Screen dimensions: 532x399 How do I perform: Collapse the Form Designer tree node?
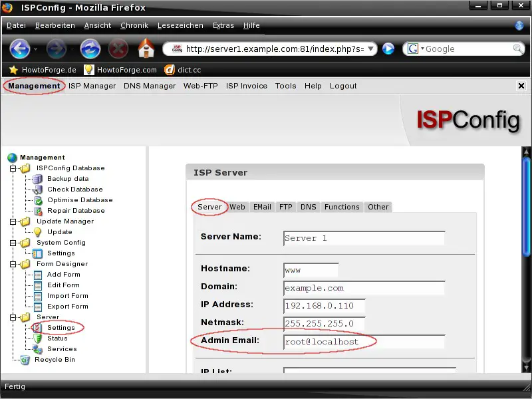click(13, 264)
